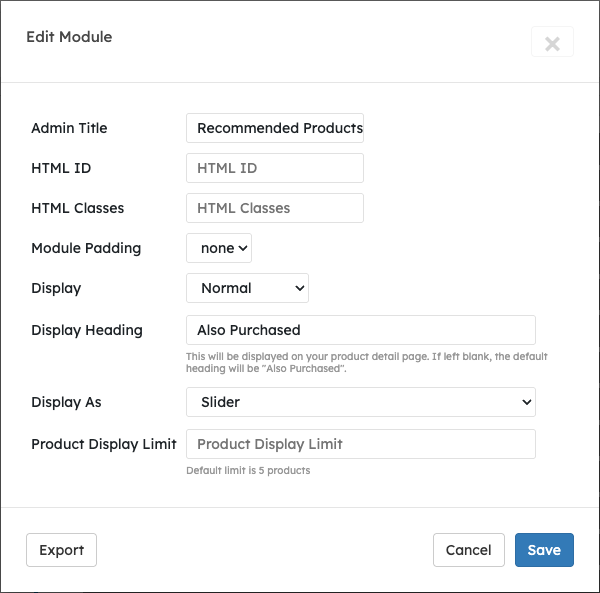This screenshot has height=593, width=600.
Task: Close the Edit Module dialog with X
Action: [x=552, y=42]
